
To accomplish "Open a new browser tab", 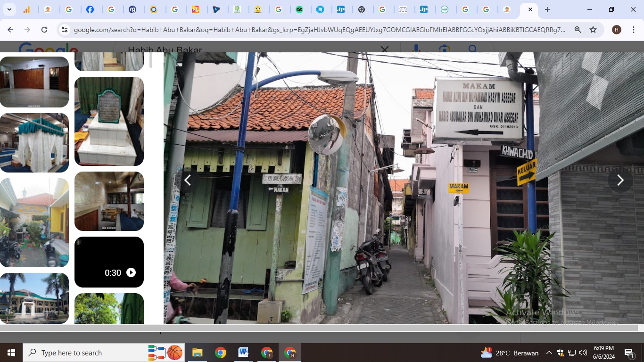I will (x=547, y=9).
